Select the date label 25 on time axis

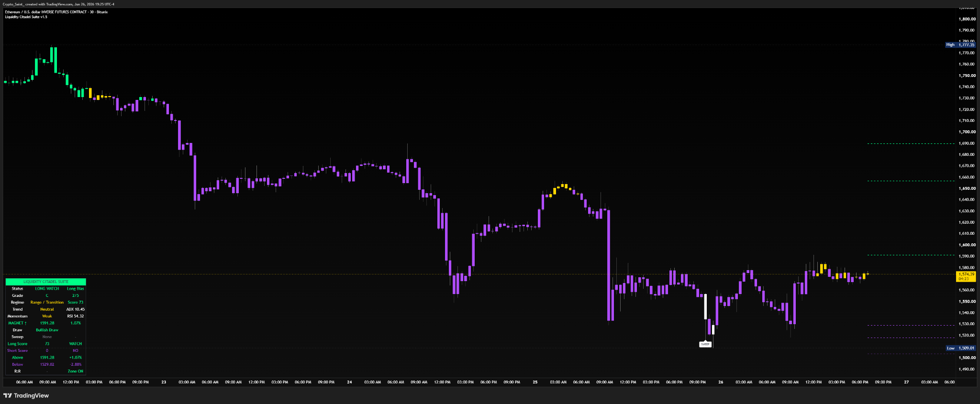click(535, 382)
